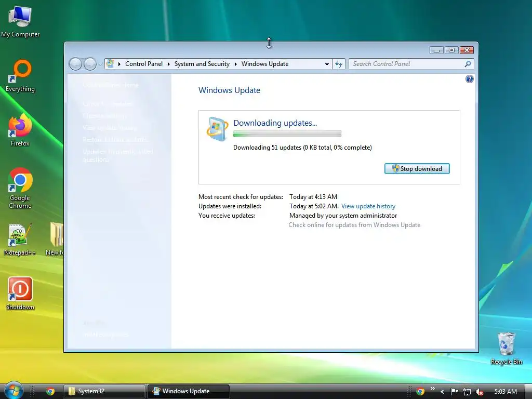Launch the Shutdown shortcut on the desktop

(x=20, y=294)
